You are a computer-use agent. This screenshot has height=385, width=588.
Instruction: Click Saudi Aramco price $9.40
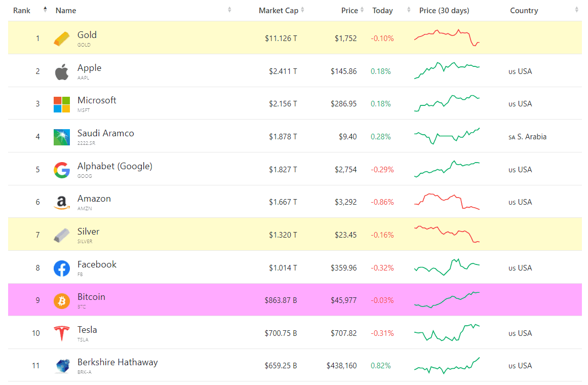click(x=347, y=137)
